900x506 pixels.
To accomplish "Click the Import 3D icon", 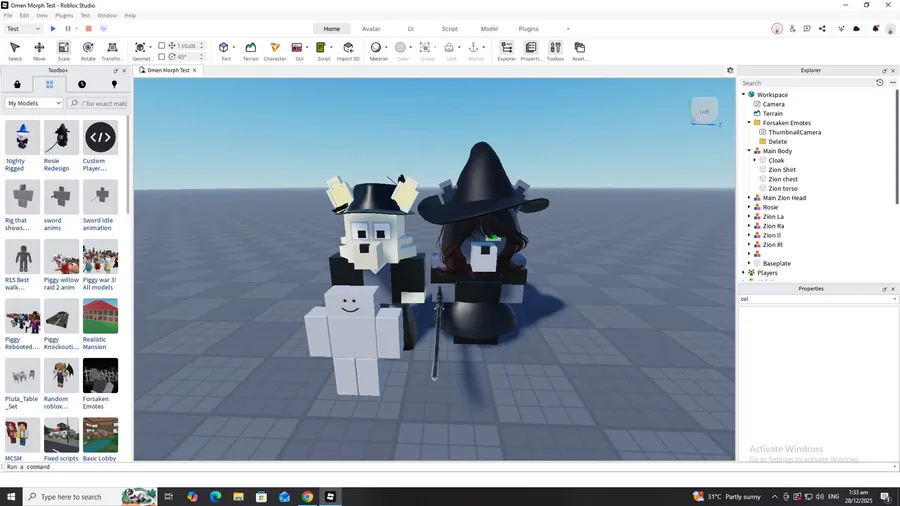I will [x=348, y=50].
